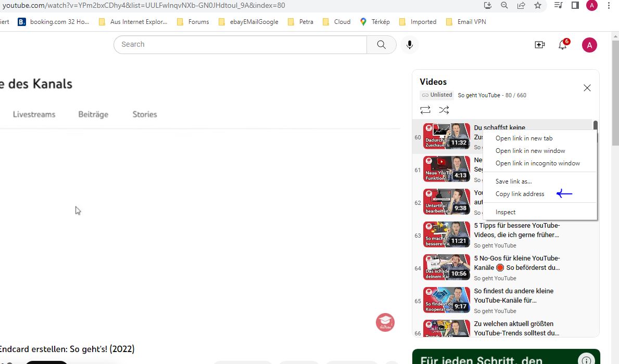Click the Unlisted playlist badge
The height and width of the screenshot is (364, 619).
(x=437, y=95)
